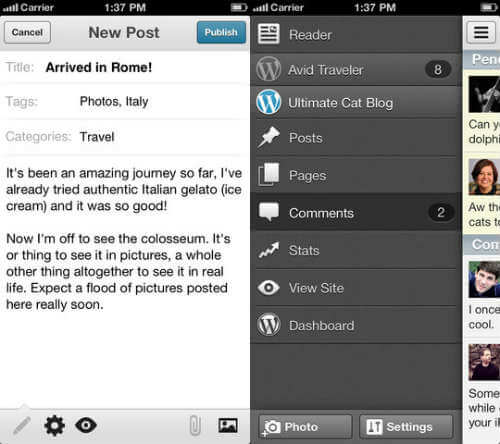This screenshot has height=444, width=500.
Task: Collapse the Ultimate Cat Blog section
Action: pos(356,103)
